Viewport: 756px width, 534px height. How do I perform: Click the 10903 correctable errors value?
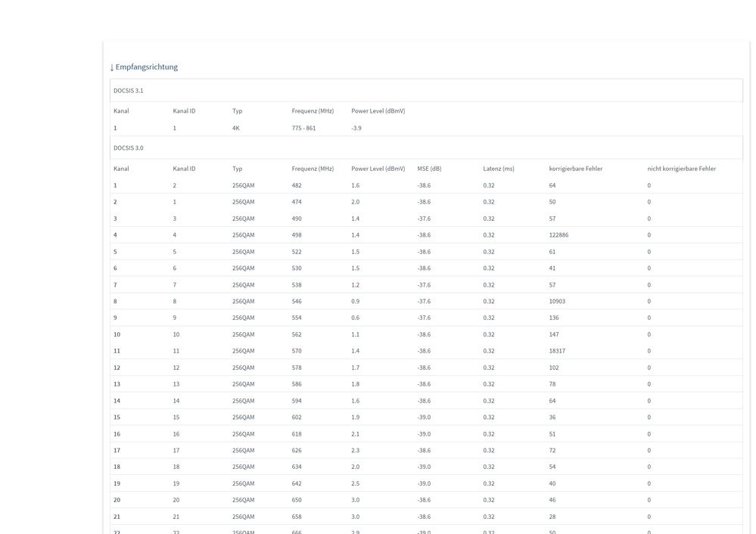tap(557, 301)
